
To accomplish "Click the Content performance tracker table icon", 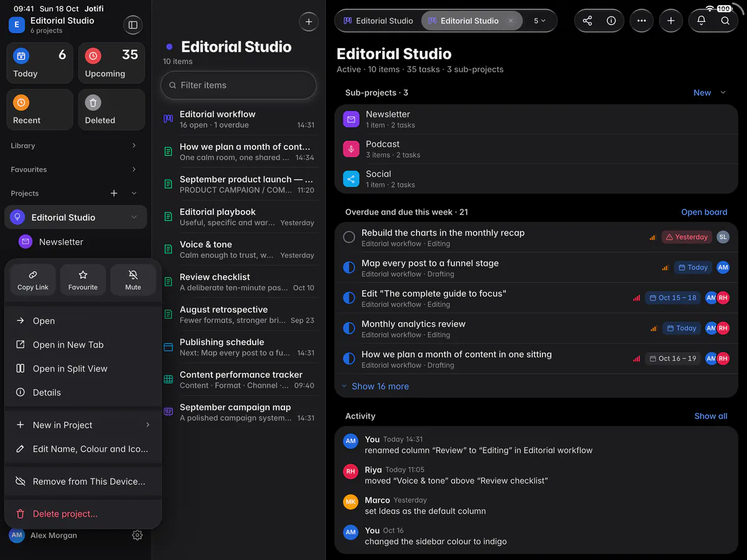I will tap(168, 380).
